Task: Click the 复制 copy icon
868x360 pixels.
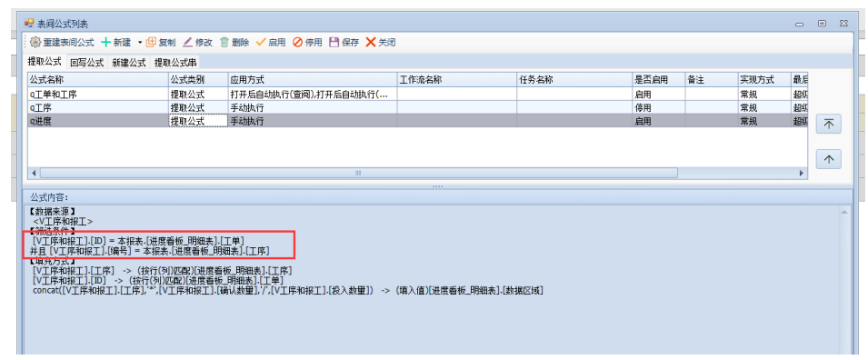Action: pyautogui.click(x=151, y=42)
